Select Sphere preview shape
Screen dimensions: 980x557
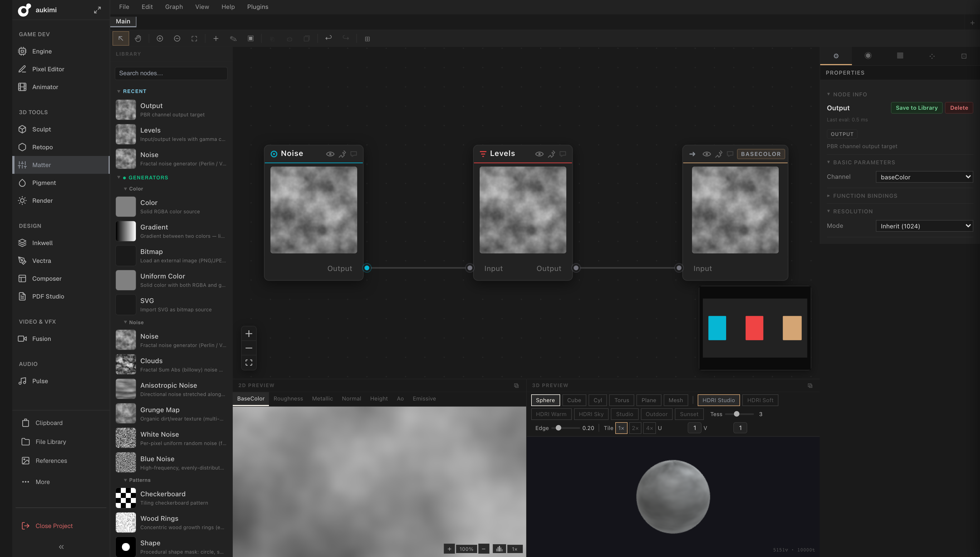point(545,400)
